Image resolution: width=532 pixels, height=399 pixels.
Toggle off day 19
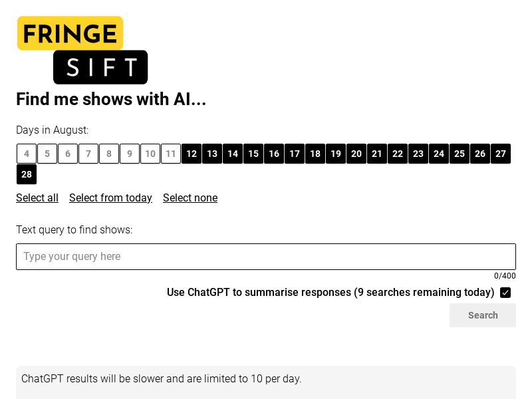(336, 154)
